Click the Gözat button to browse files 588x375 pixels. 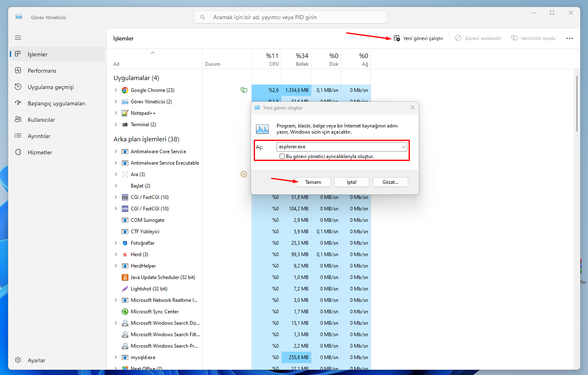click(390, 182)
